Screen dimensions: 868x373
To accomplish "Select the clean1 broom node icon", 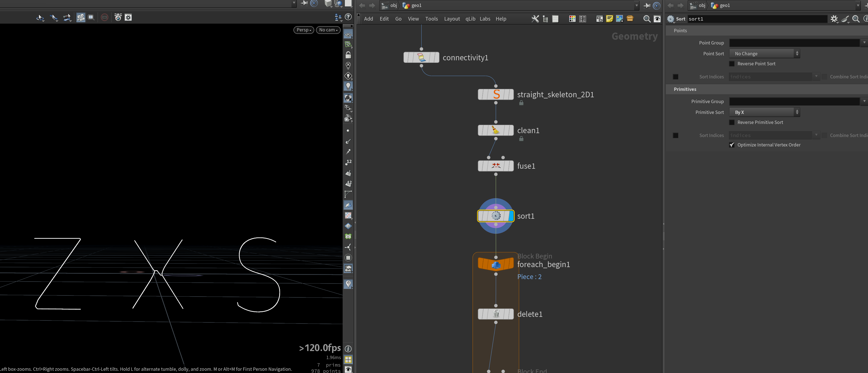I will [495, 130].
